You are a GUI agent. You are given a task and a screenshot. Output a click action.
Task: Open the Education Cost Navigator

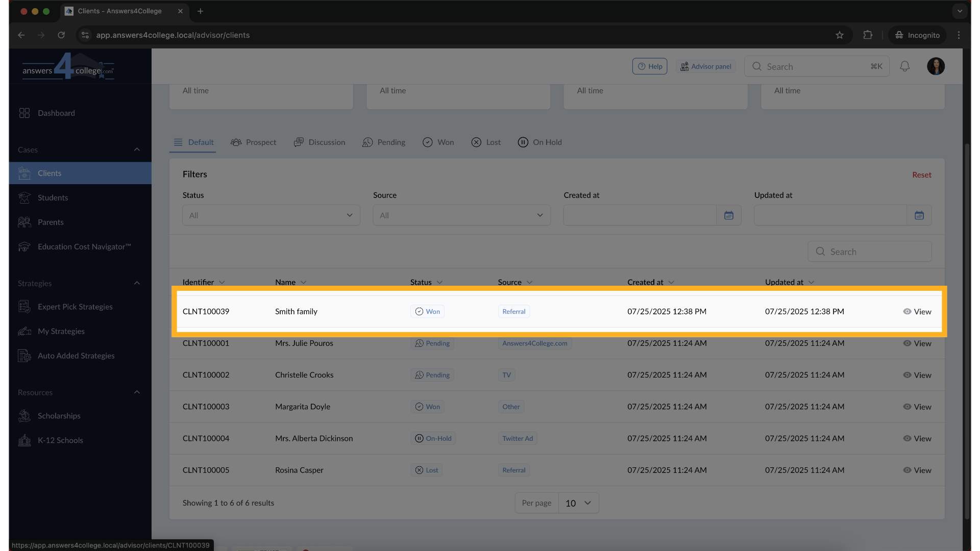point(84,247)
